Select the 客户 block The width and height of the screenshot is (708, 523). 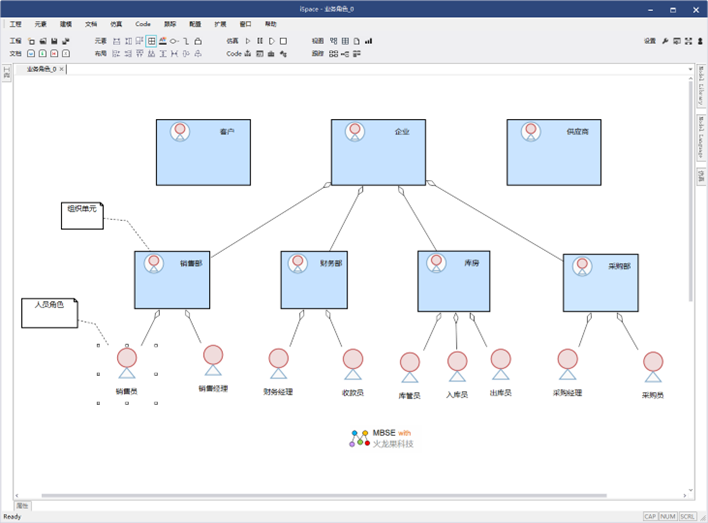(203, 152)
